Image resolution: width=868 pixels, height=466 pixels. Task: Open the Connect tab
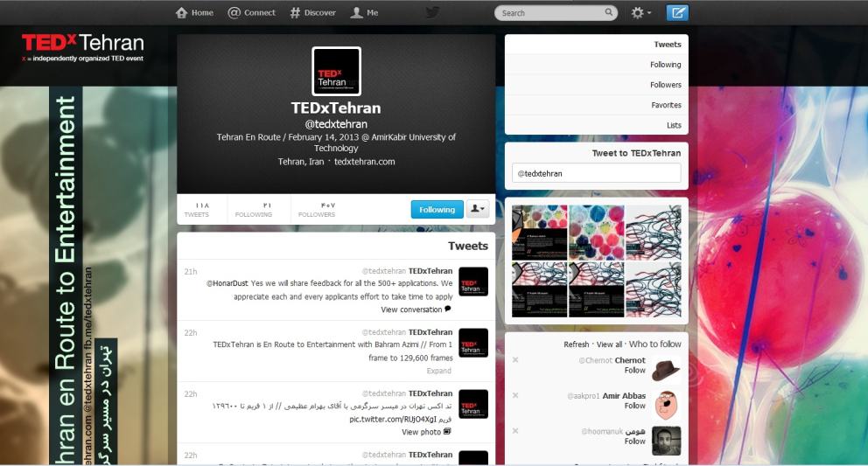click(x=251, y=13)
